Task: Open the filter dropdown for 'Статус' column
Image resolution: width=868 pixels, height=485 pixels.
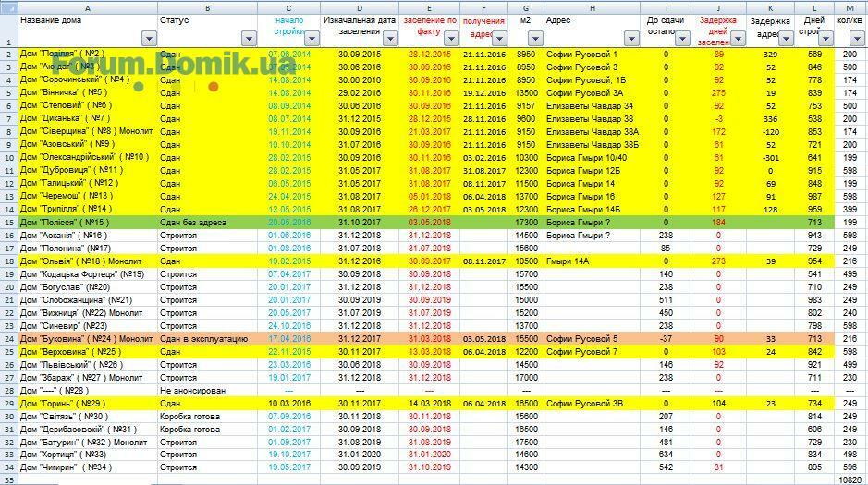Action: pyautogui.click(x=249, y=39)
